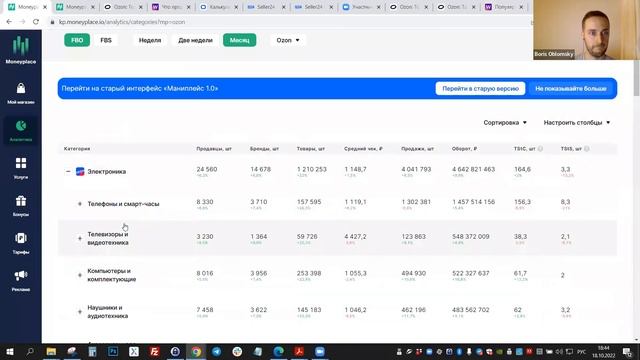Click the Средний чек column header
This screenshot has width=640, height=360.
pyautogui.click(x=363, y=149)
